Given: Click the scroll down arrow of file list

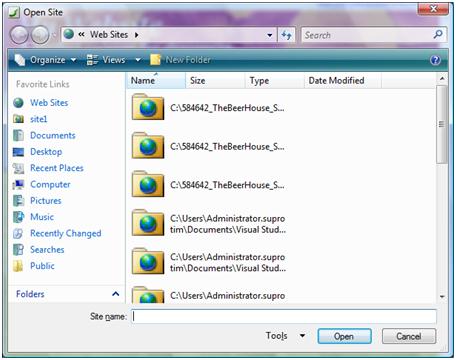Looking at the screenshot, I should pyautogui.click(x=442, y=296).
